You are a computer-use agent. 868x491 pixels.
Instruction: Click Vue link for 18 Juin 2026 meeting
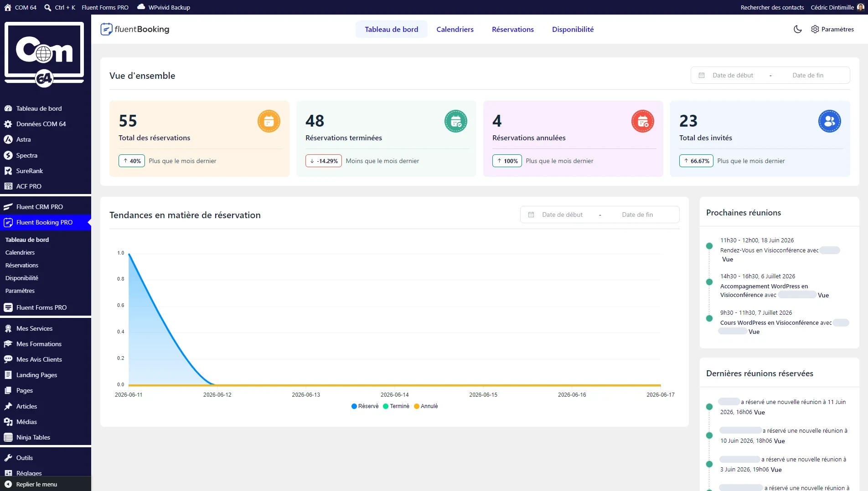pyautogui.click(x=728, y=259)
